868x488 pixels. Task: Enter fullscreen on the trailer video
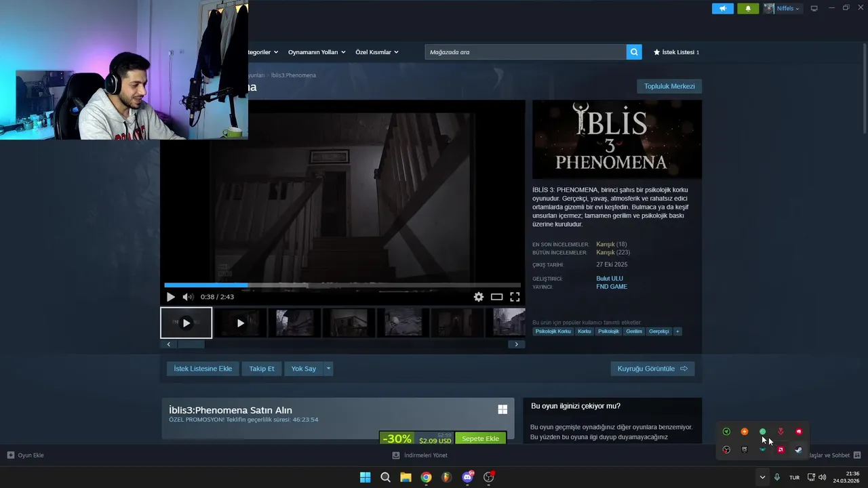pos(515,297)
